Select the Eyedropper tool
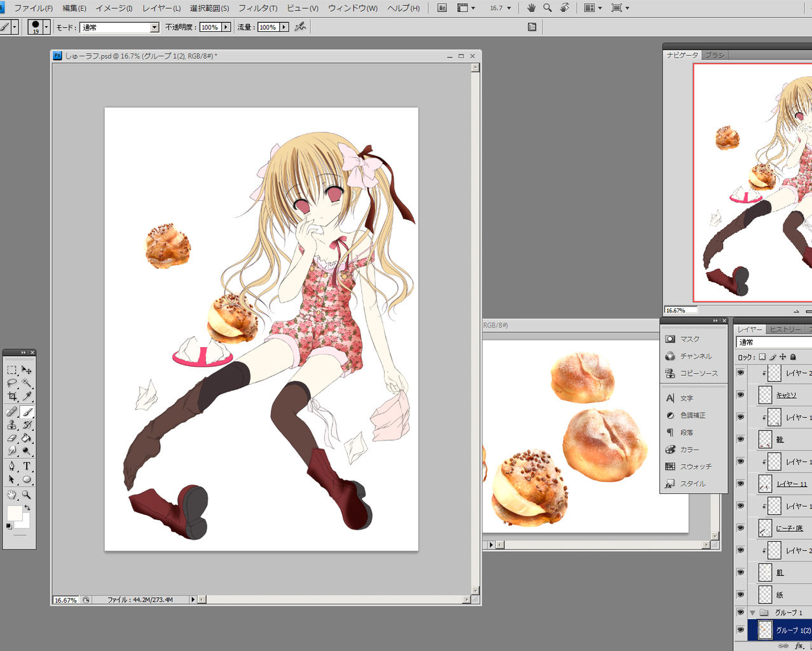The height and width of the screenshot is (651, 812). point(27,397)
